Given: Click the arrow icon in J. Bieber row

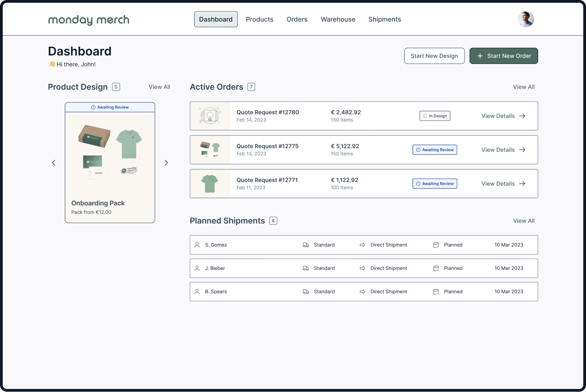Looking at the screenshot, I should point(362,268).
